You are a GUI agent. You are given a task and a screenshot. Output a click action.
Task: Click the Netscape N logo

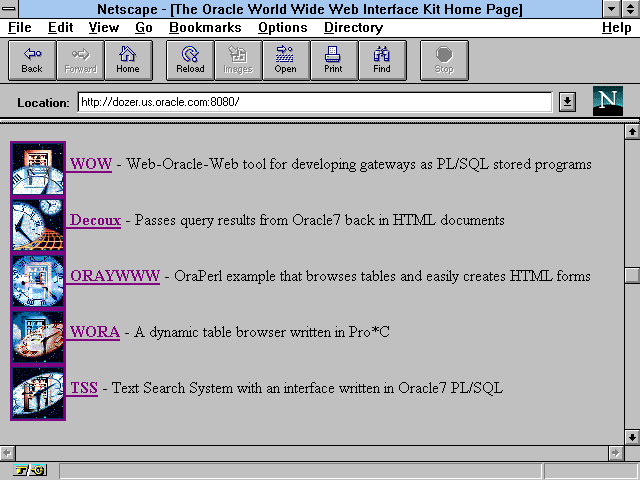607,101
